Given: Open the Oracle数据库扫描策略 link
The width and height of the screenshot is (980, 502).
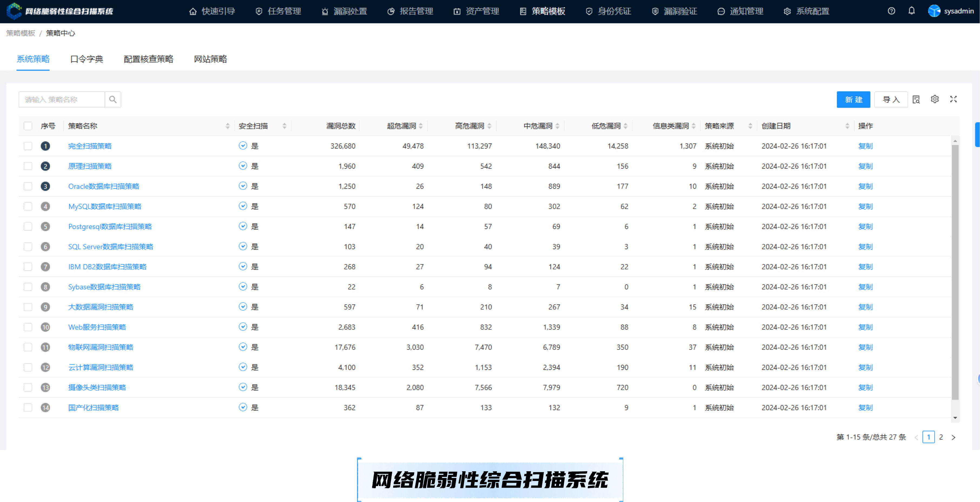Looking at the screenshot, I should 103,186.
